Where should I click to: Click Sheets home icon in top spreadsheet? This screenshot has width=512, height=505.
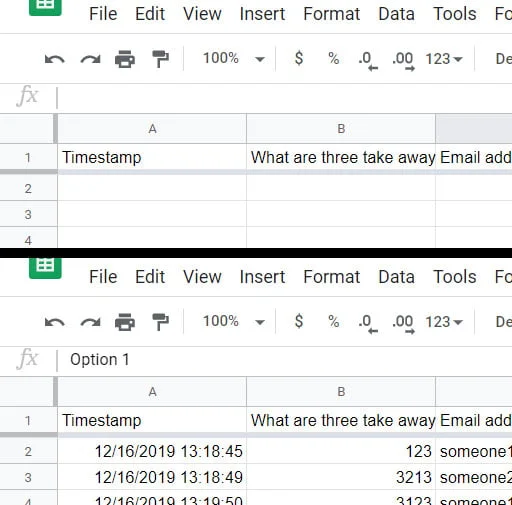(45, 7)
